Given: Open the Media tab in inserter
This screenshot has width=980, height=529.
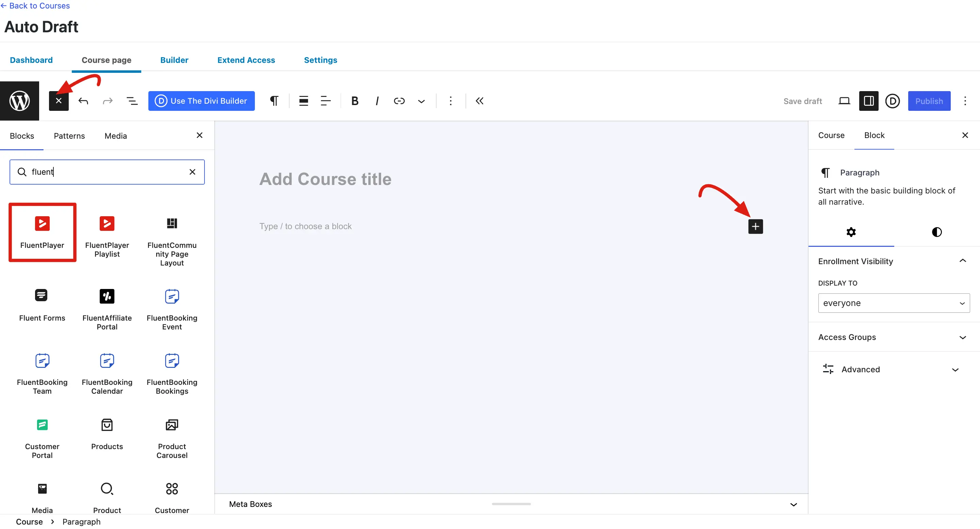Looking at the screenshot, I should click(x=116, y=136).
